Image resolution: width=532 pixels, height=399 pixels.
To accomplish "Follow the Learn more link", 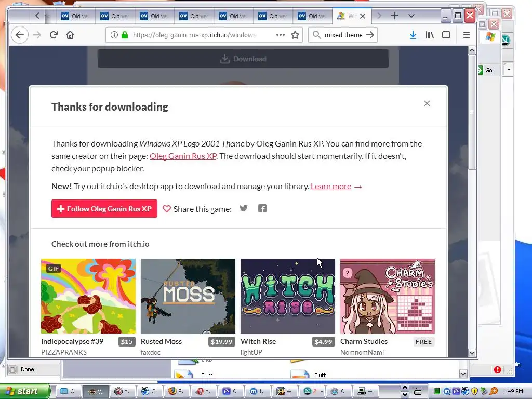I will [331, 187].
